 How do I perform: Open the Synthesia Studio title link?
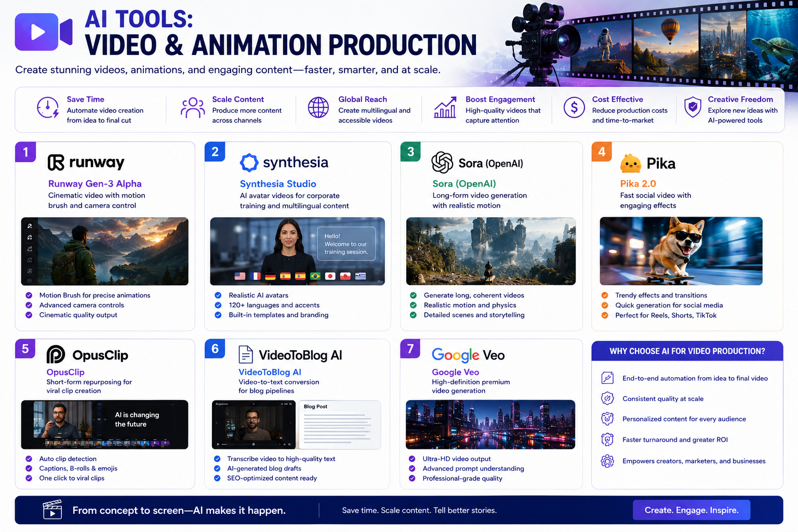tap(278, 184)
